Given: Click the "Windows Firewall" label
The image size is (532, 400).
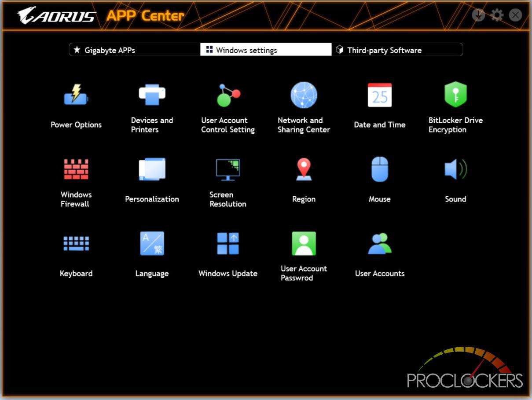Looking at the screenshot, I should click(76, 199).
